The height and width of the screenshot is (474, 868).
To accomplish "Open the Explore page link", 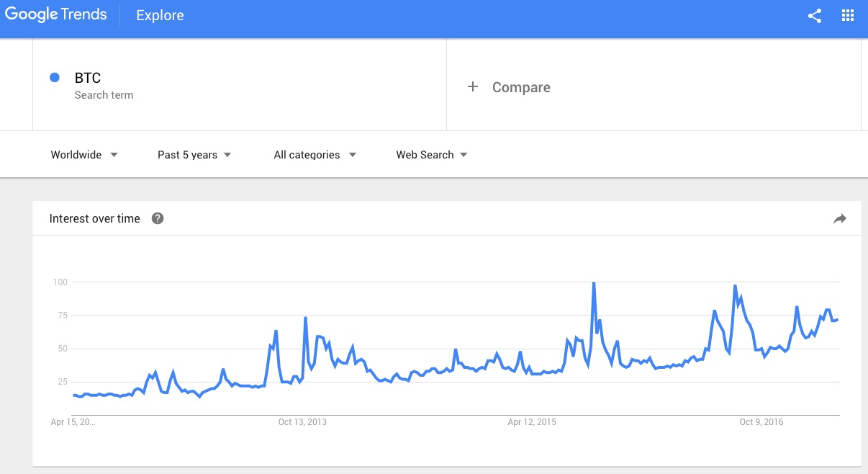I will click(160, 16).
